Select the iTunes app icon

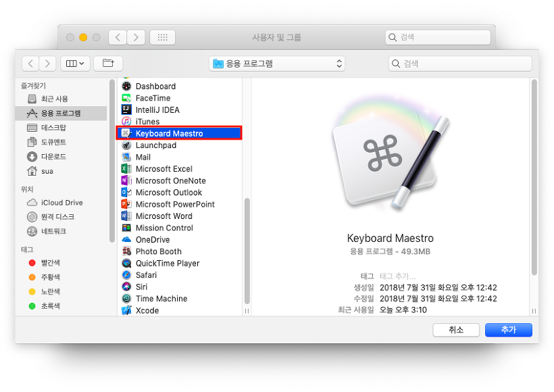tap(126, 121)
